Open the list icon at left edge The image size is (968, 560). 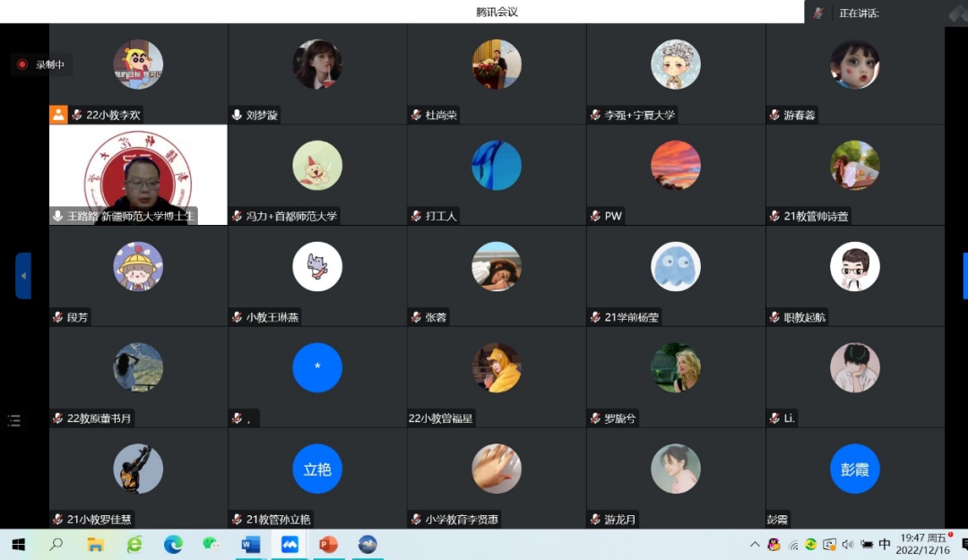(x=13, y=420)
